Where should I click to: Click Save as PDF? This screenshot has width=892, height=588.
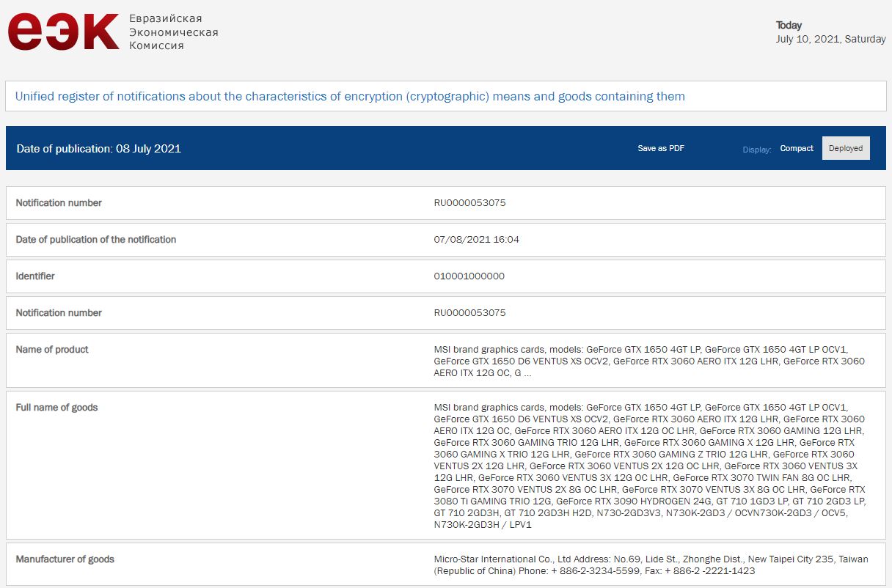click(661, 148)
